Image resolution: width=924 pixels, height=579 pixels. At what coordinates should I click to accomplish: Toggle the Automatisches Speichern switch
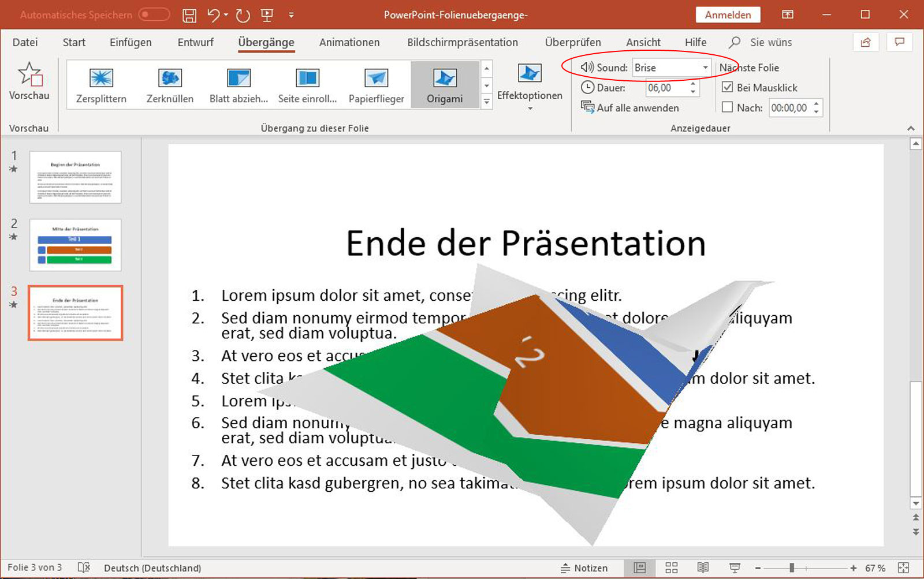[x=154, y=15]
